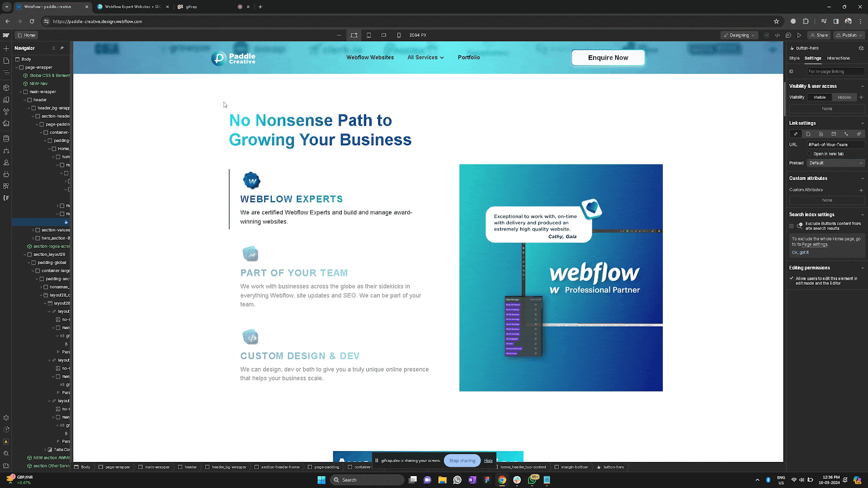This screenshot has height=488, width=868.
Task: Open the comments icon in top bar
Action: (788, 35)
